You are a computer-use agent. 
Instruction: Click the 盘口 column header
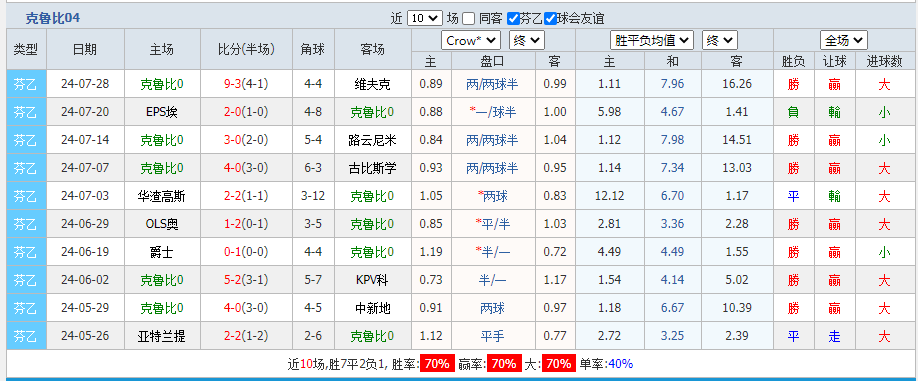(x=492, y=61)
